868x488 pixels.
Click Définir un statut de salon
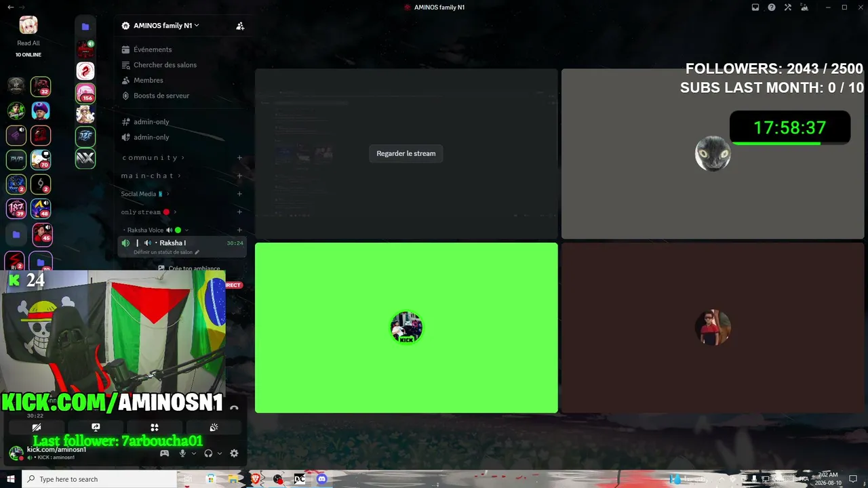click(x=167, y=252)
